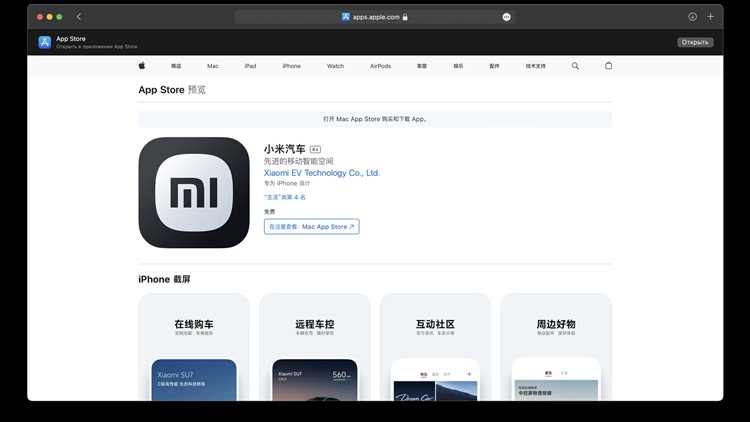
Task: Click the App Store heading link
Action: pyautogui.click(x=161, y=90)
